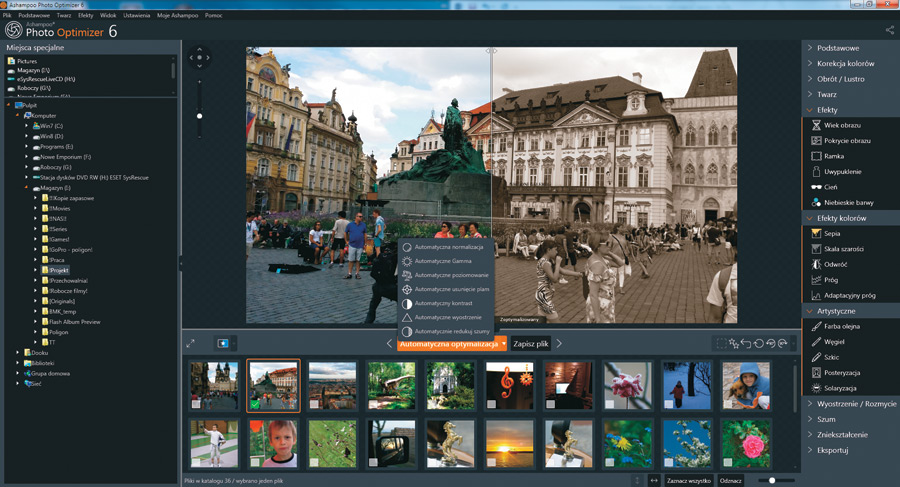Expand the Podstawowe section

[x=837, y=48]
